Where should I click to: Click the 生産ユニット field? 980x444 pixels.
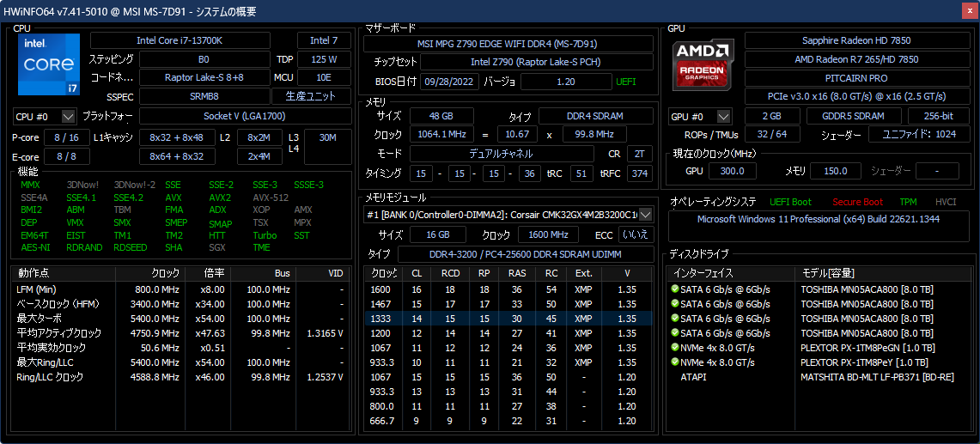(311, 96)
